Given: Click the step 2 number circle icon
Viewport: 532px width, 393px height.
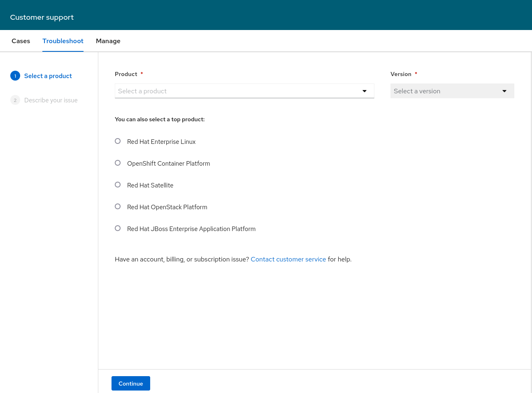Looking at the screenshot, I should click(x=15, y=100).
